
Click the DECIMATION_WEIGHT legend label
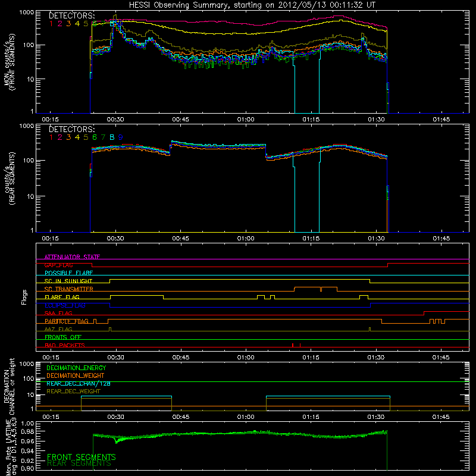coord(76,375)
